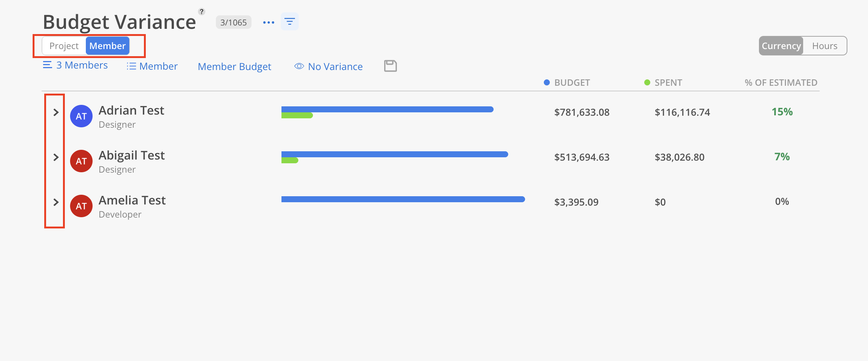This screenshot has width=868, height=361.
Task: Click Adrian Test's blue budget bar
Action: (387, 109)
